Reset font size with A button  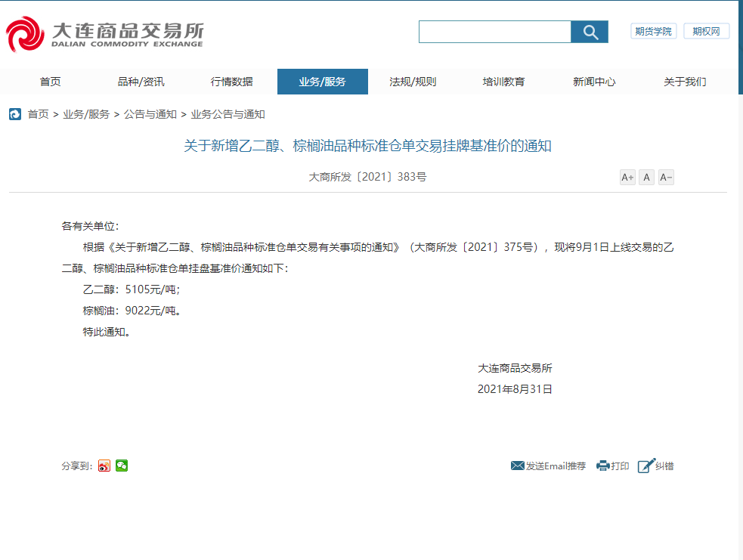pyautogui.click(x=646, y=178)
